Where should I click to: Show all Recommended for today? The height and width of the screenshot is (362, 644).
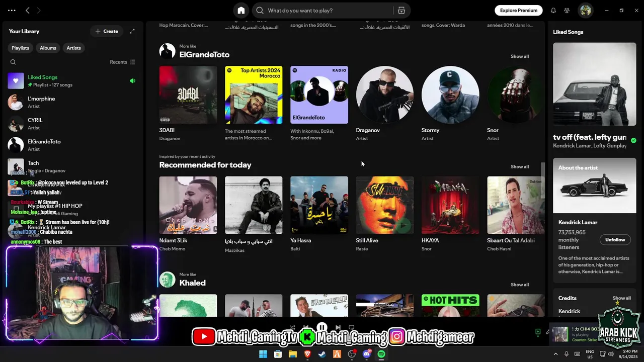click(520, 167)
